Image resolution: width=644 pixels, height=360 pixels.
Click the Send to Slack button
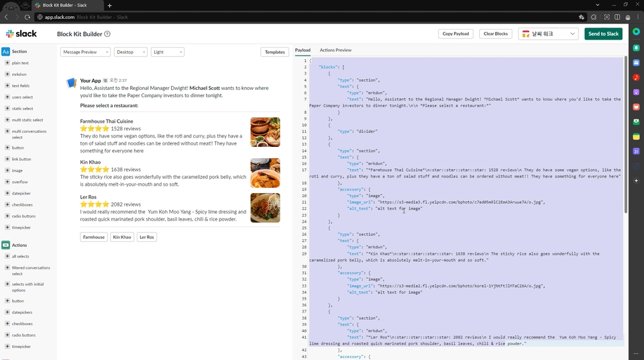pos(603,34)
